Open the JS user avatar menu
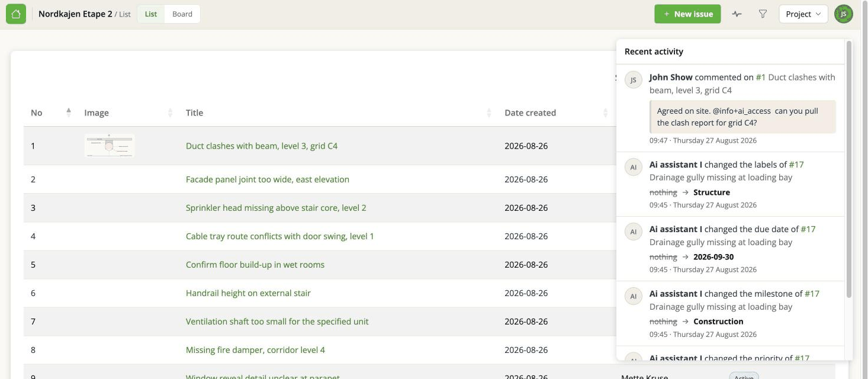 click(x=844, y=14)
